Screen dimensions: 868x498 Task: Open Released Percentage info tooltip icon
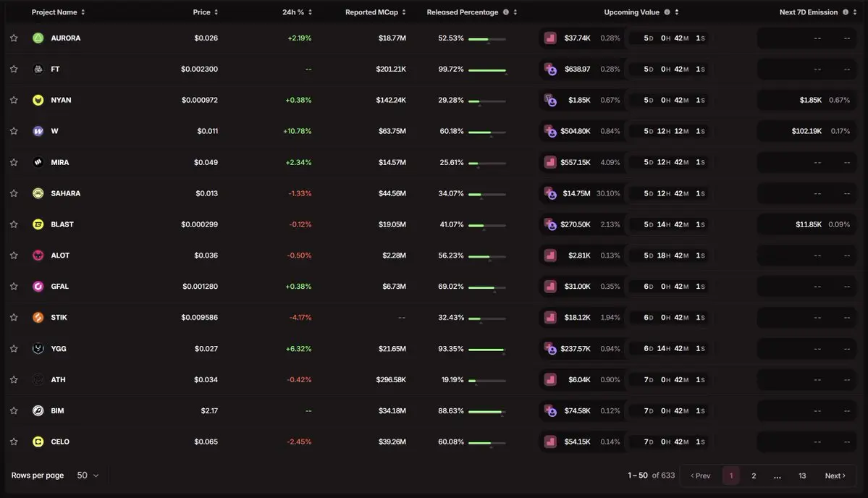click(505, 12)
